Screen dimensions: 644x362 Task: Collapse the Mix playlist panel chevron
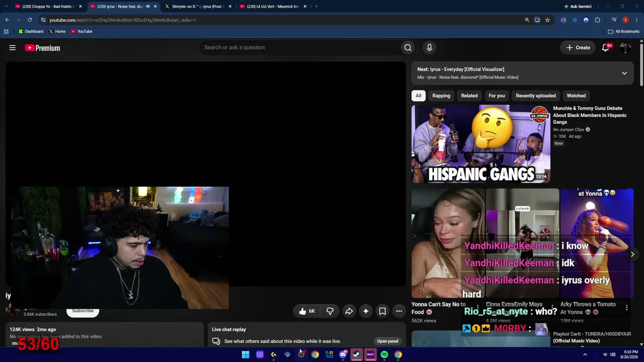(x=624, y=73)
